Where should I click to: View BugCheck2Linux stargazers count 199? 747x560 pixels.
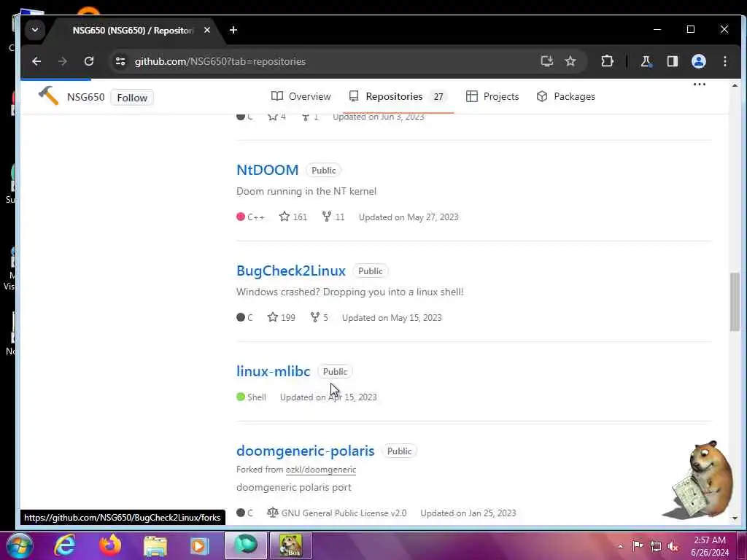point(281,318)
